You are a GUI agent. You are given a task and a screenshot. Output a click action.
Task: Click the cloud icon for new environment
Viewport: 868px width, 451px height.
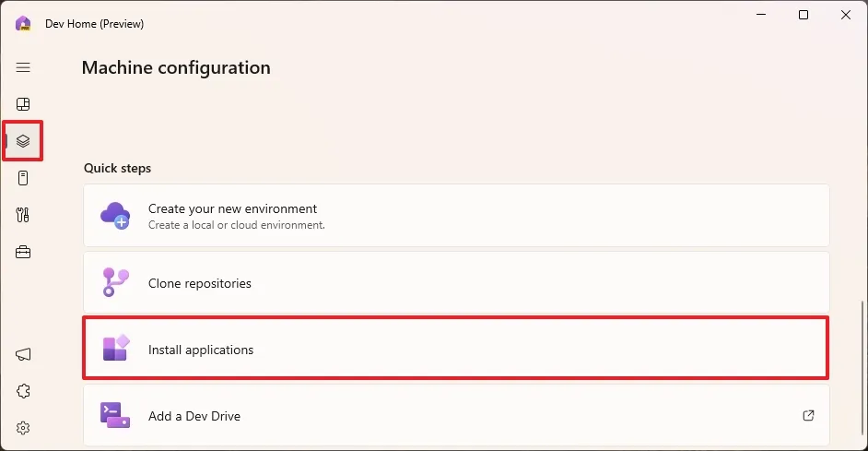115,216
